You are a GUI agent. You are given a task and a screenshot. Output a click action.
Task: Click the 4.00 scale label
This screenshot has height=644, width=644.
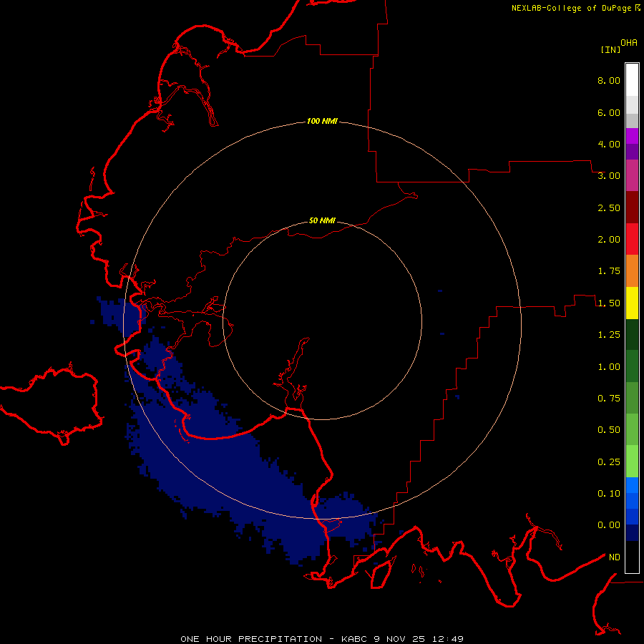[609, 144]
